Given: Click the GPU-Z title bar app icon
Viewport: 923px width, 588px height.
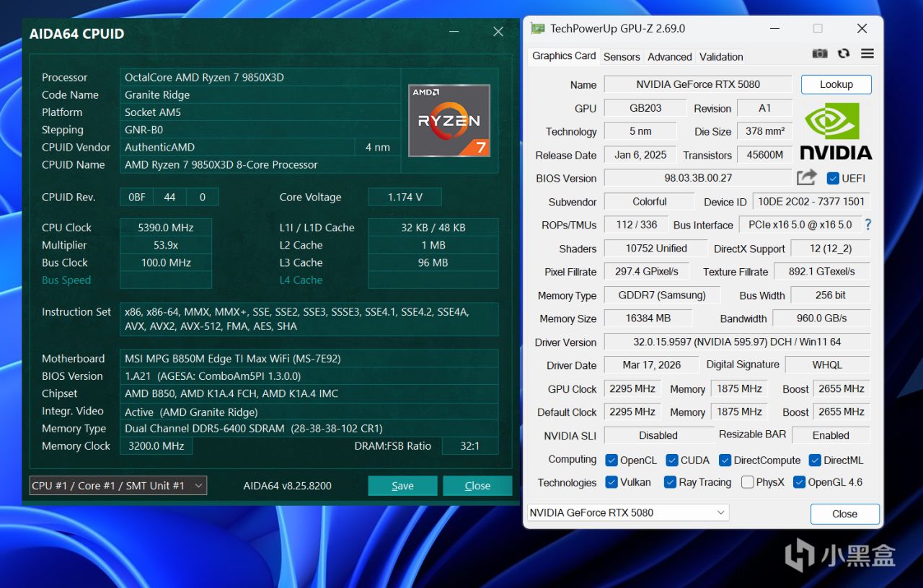Looking at the screenshot, I should click(x=538, y=28).
